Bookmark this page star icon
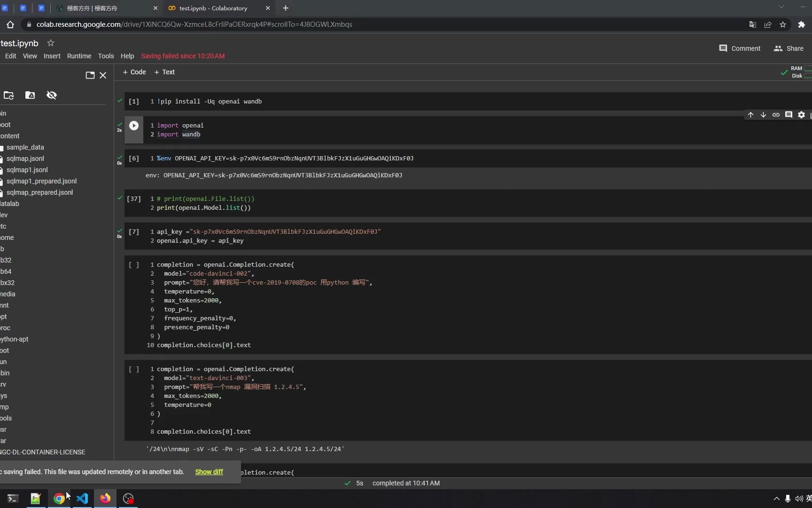Screen dimensions: 812x508 (x=783, y=24)
